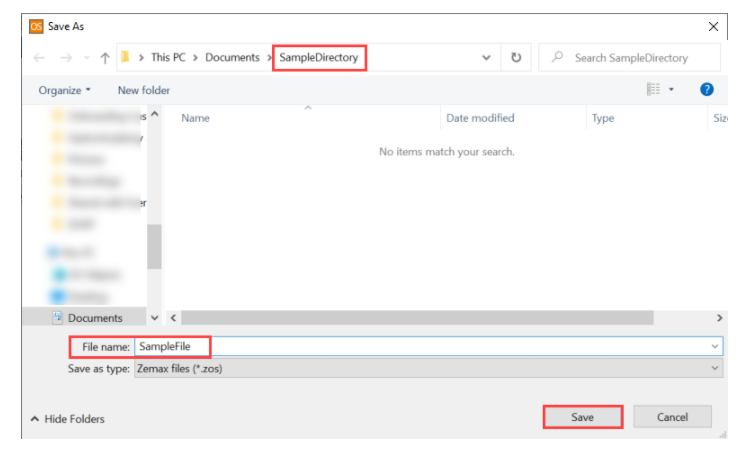750x461 pixels.
Task: Click the OpticStudio icon in title bar
Action: point(36,26)
